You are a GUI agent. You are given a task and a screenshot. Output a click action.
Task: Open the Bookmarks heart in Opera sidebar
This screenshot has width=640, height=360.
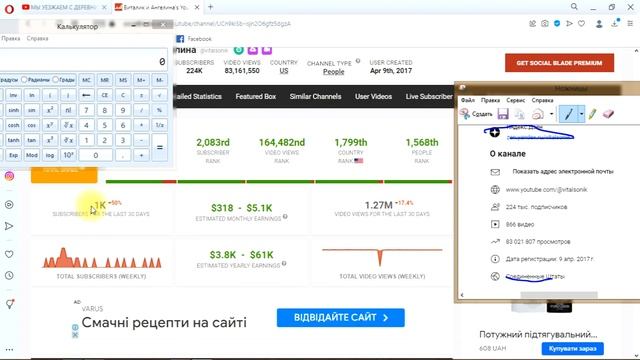point(9,254)
